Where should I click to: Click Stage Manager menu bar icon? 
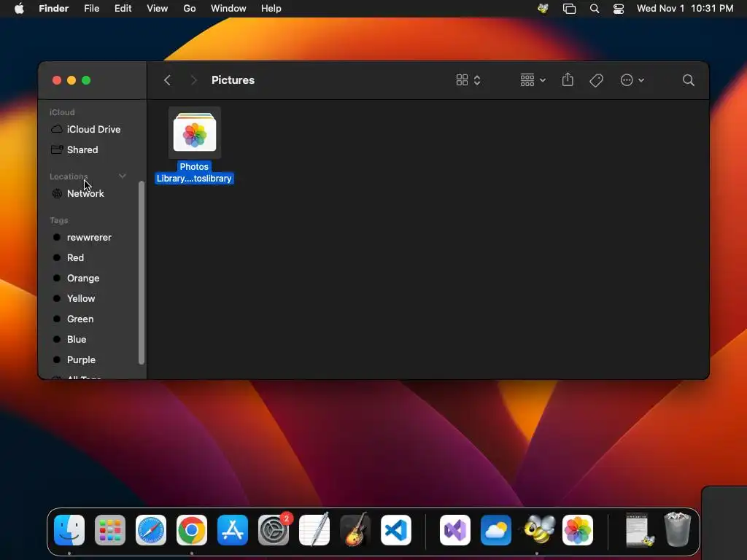(x=569, y=9)
